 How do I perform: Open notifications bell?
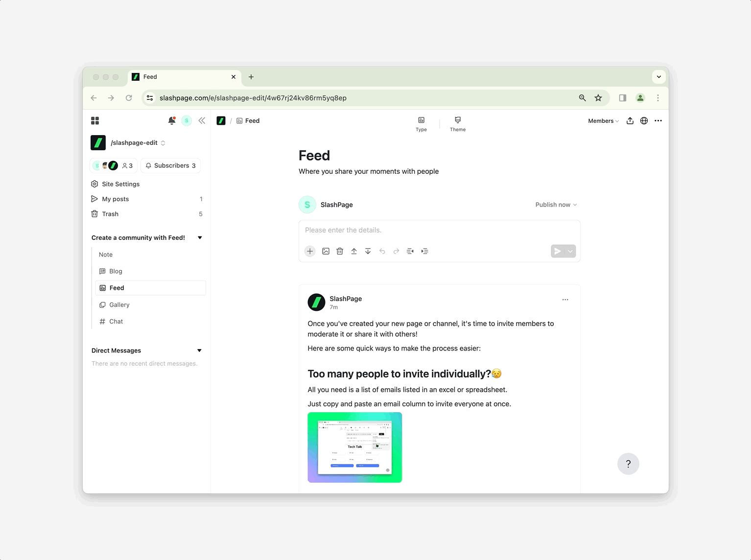point(171,120)
